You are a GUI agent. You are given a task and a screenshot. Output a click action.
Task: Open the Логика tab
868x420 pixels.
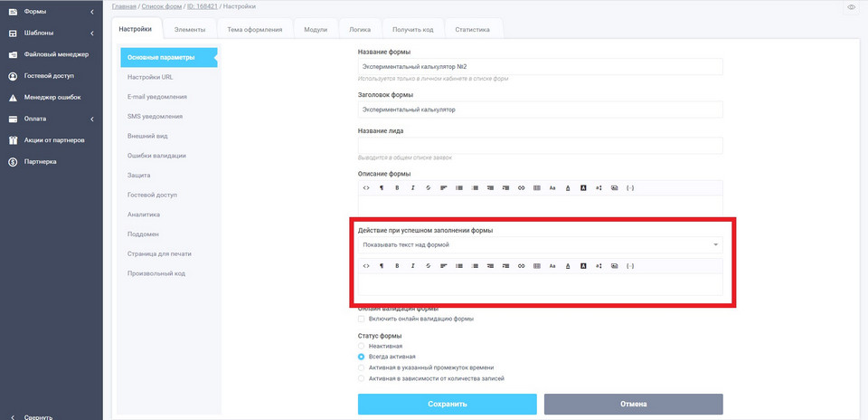point(360,29)
